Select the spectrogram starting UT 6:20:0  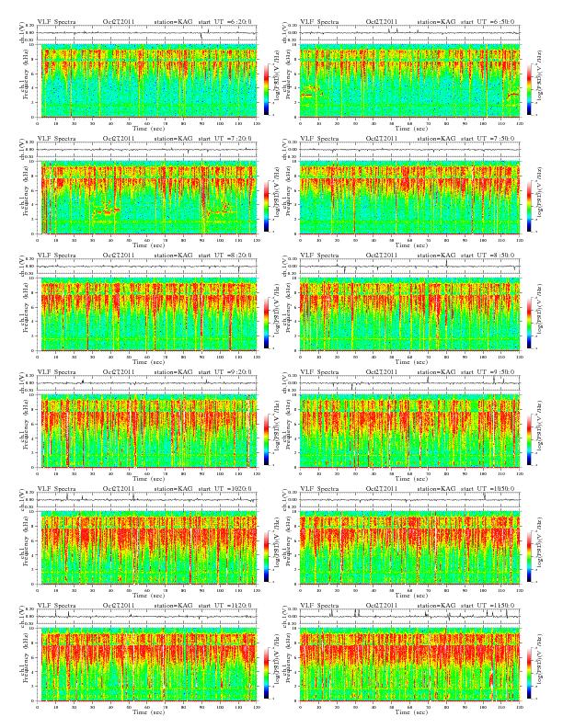tap(147, 80)
